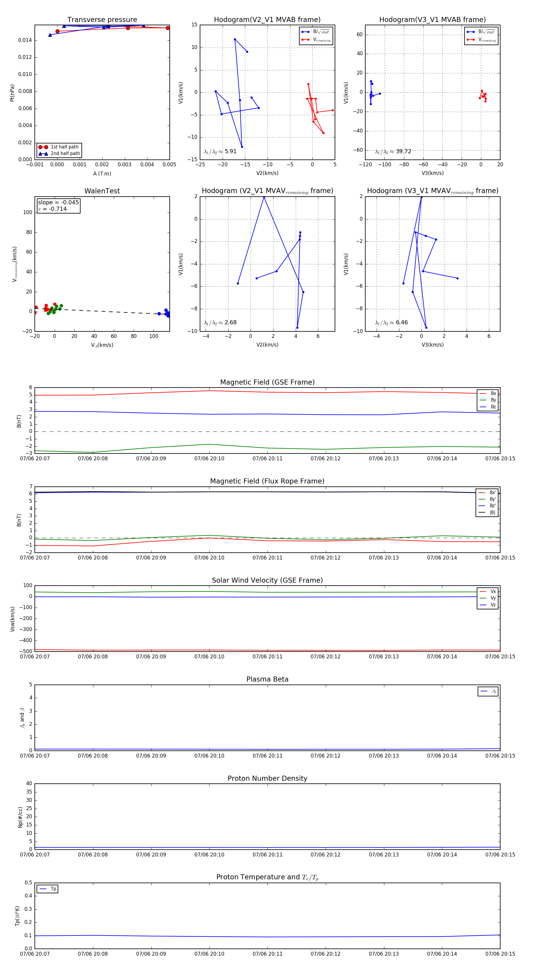Click the 'Hodogram (V3_V1 MVAV remaining frame)' title
Viewport: 535px width, 980px height.
(432, 191)
